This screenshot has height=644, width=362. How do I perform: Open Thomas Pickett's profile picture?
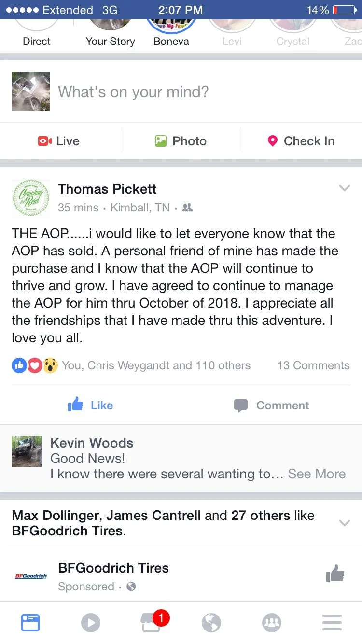click(31, 197)
